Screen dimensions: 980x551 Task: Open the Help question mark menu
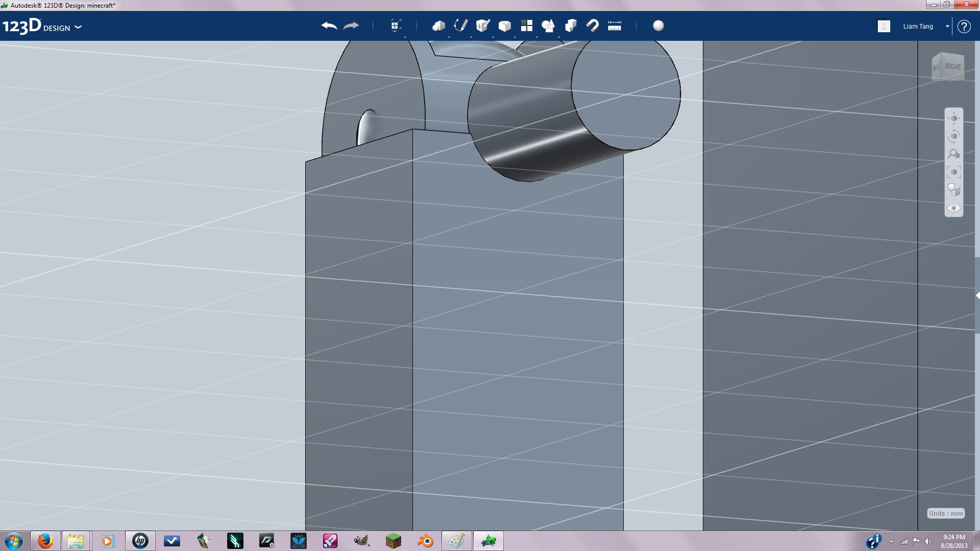964,27
